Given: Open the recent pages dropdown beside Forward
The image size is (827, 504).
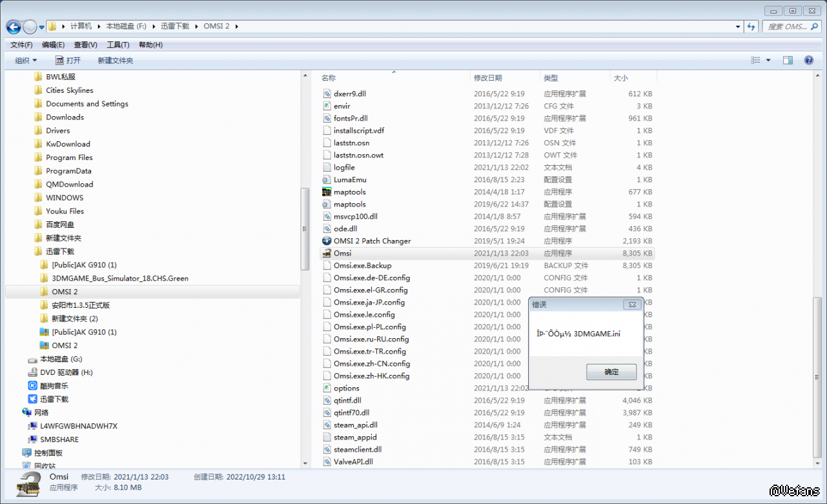Looking at the screenshot, I should (42, 27).
